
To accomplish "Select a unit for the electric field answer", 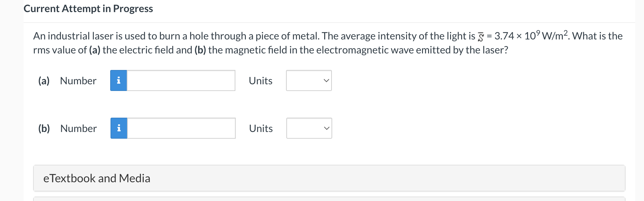I will pos(308,81).
